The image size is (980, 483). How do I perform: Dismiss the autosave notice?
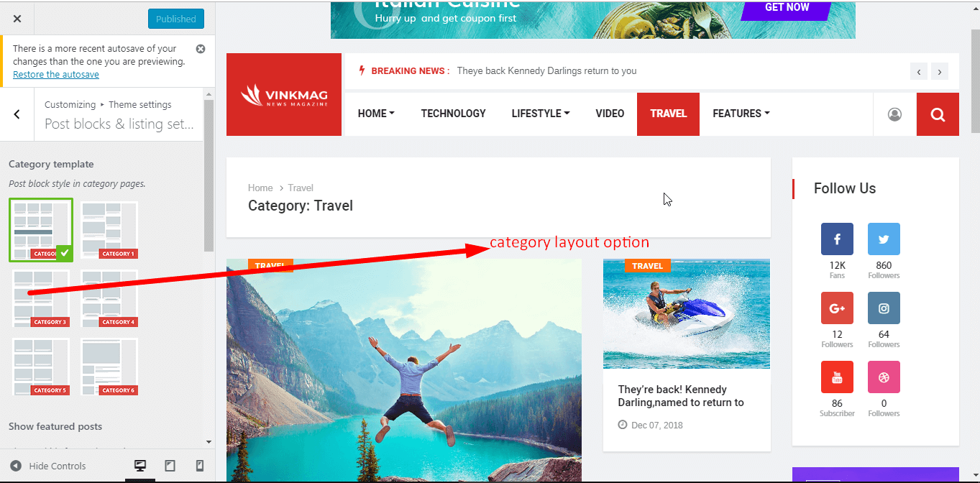[x=201, y=49]
